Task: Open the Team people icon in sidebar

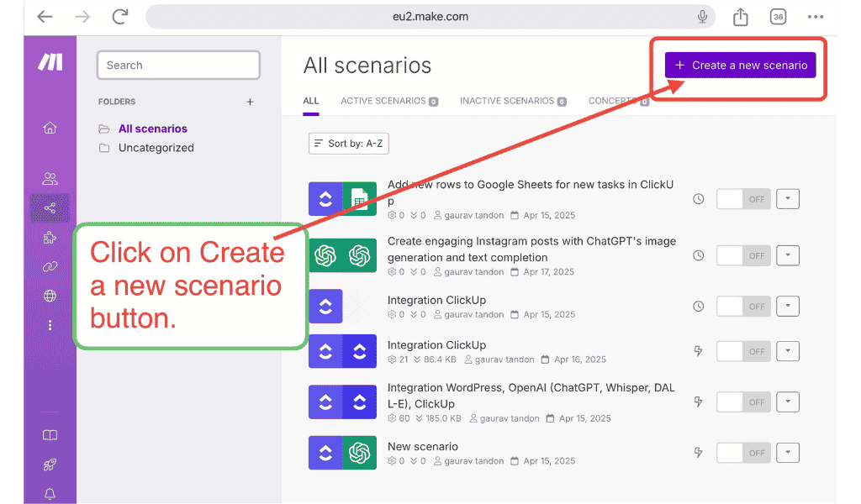Action: [50, 178]
